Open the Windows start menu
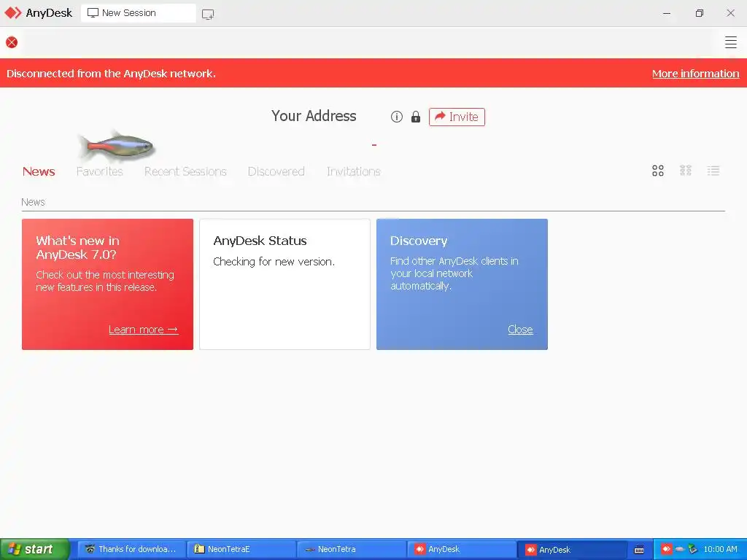This screenshot has height=560, width=747. pyautogui.click(x=34, y=549)
